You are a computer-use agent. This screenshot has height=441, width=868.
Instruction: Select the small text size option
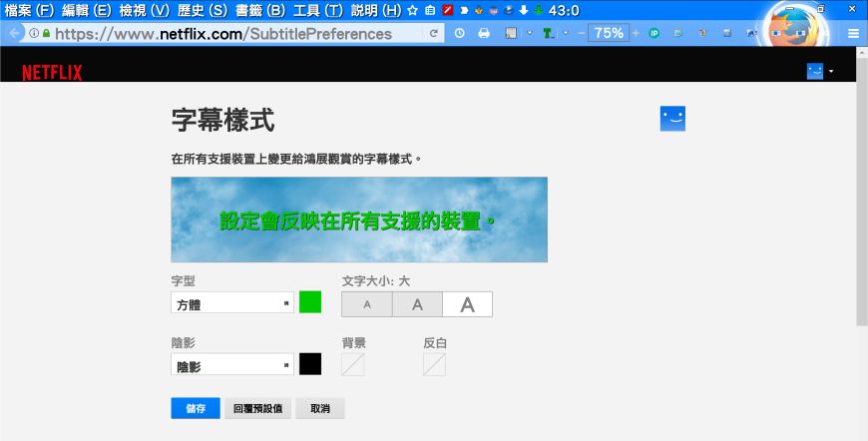coord(367,304)
